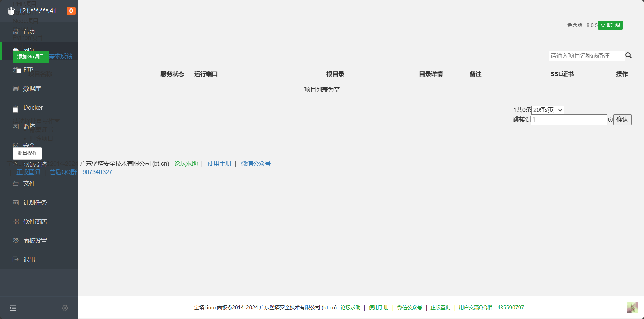Viewport: 644px width, 319px height.
Task: Focus the project name search input field
Action: pos(587,56)
